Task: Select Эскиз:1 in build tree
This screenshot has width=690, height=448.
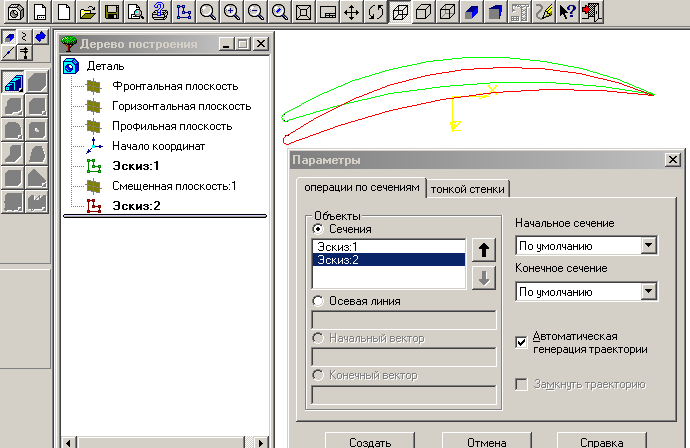Action: [x=136, y=166]
